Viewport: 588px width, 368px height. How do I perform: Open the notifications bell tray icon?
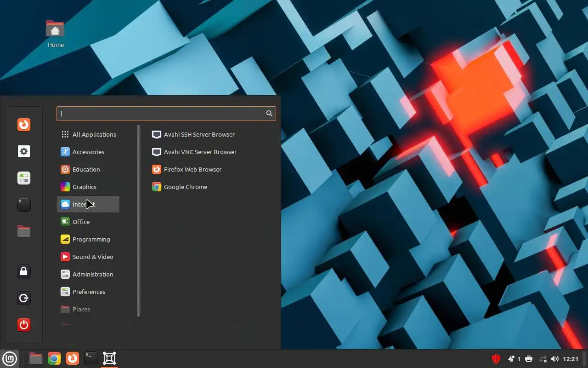(x=511, y=359)
